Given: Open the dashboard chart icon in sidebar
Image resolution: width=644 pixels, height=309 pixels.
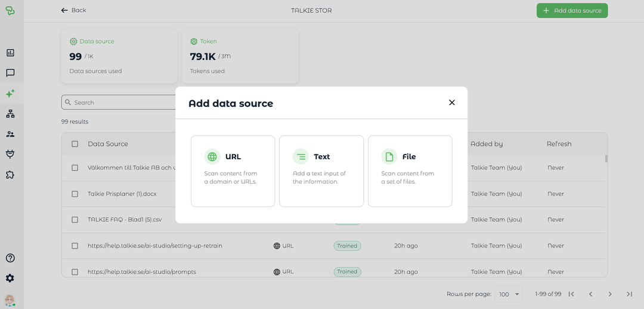Looking at the screenshot, I should point(10,52).
